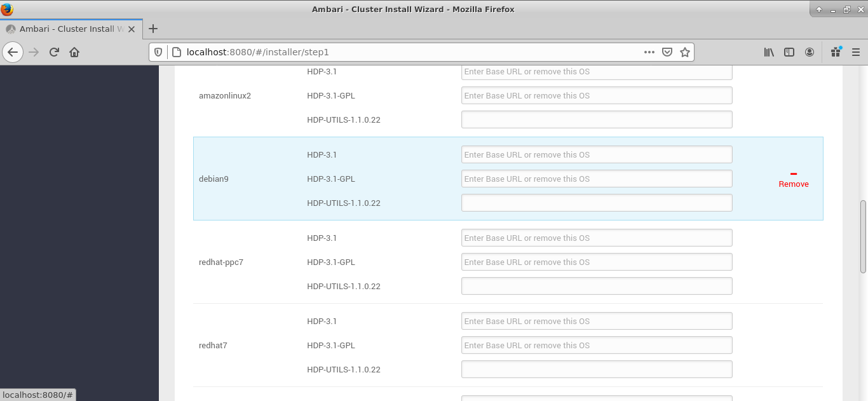Click the redhat7 OS label
The height and width of the screenshot is (401, 868).
(213, 345)
